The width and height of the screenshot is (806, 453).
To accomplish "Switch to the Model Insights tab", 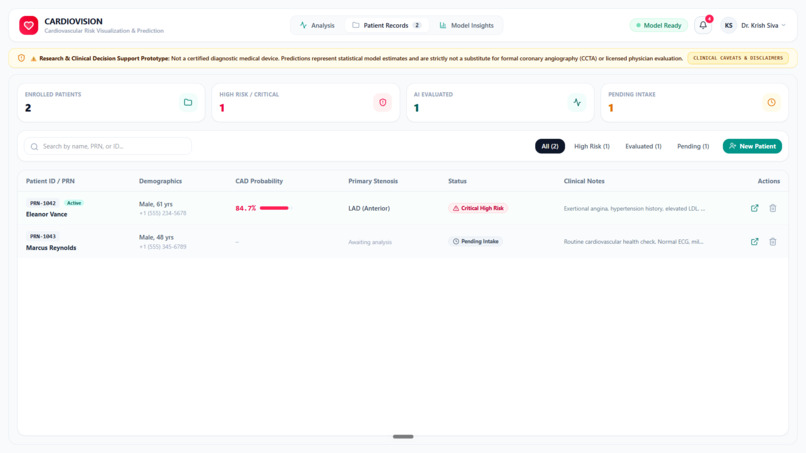I will 466,25.
